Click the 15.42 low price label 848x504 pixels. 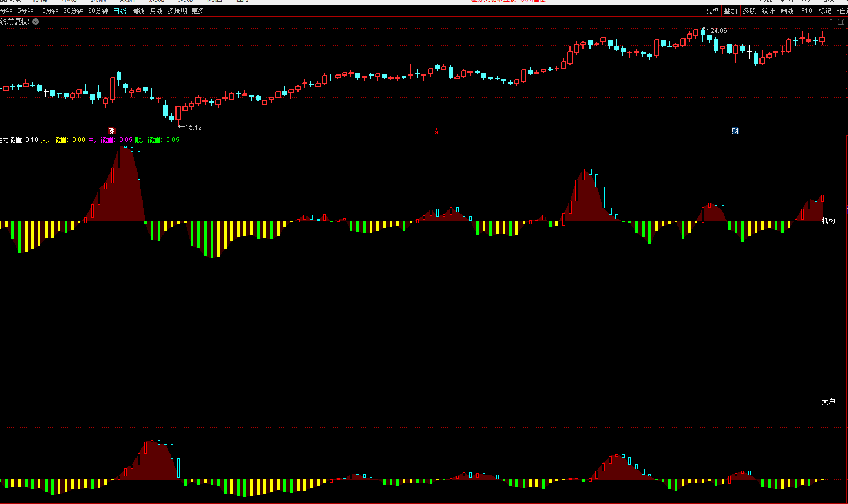click(x=193, y=127)
